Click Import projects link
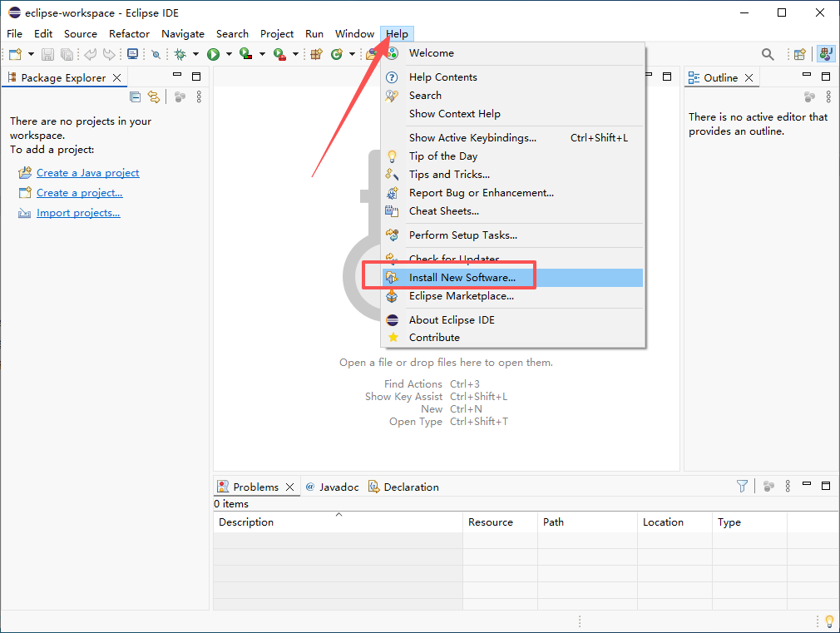Screen dimensions: 840x633 pos(78,213)
